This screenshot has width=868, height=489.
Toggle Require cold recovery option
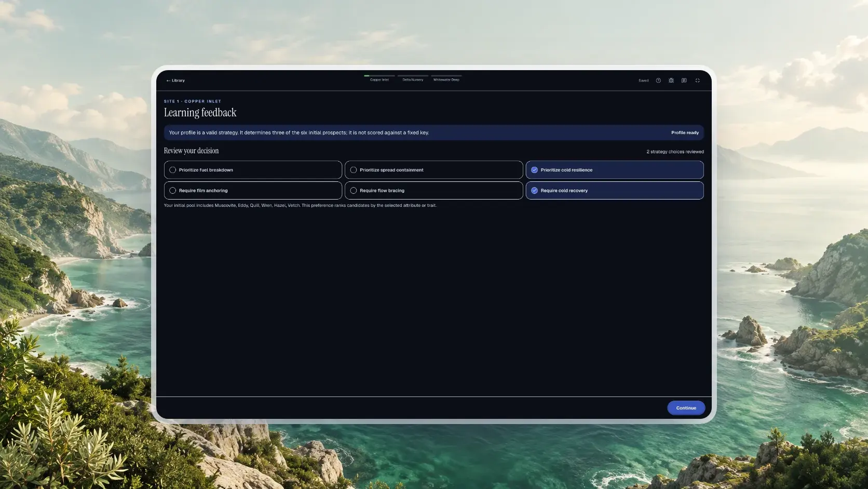(615, 191)
